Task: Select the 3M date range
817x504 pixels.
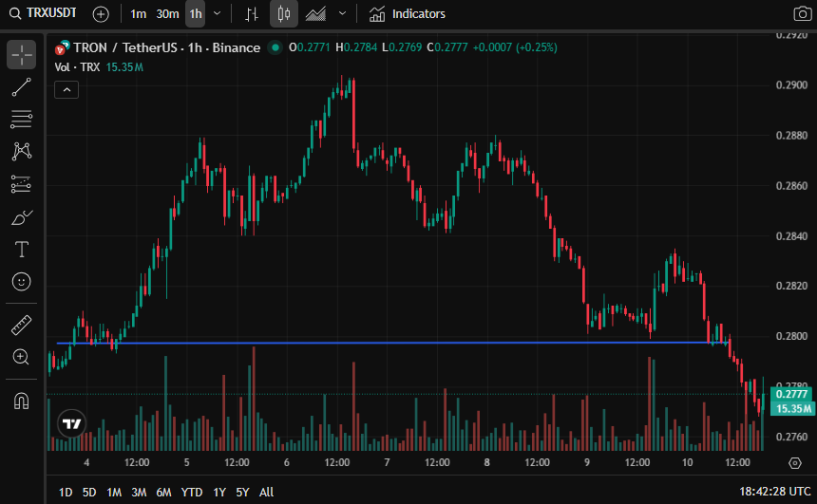Action: pyautogui.click(x=139, y=492)
